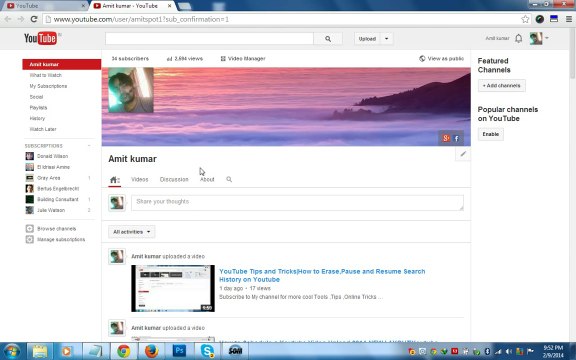Open Social in sidebar

pos(36,97)
